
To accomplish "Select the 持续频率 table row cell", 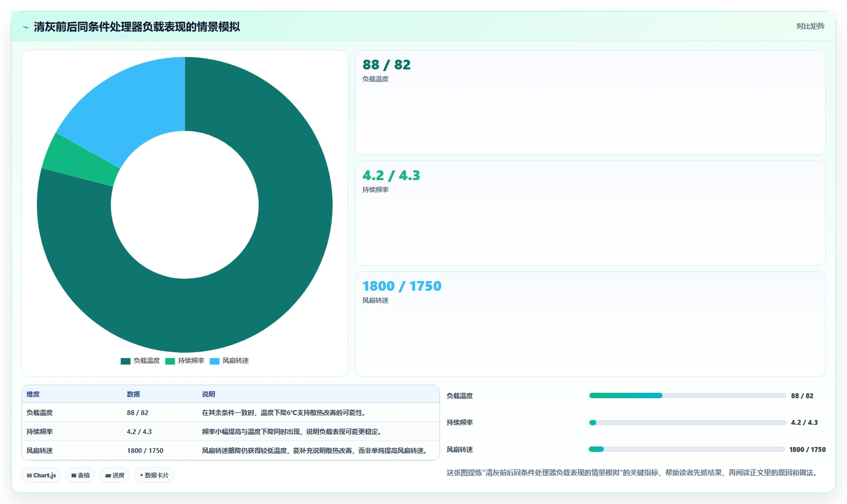I will pyautogui.click(x=40, y=432).
